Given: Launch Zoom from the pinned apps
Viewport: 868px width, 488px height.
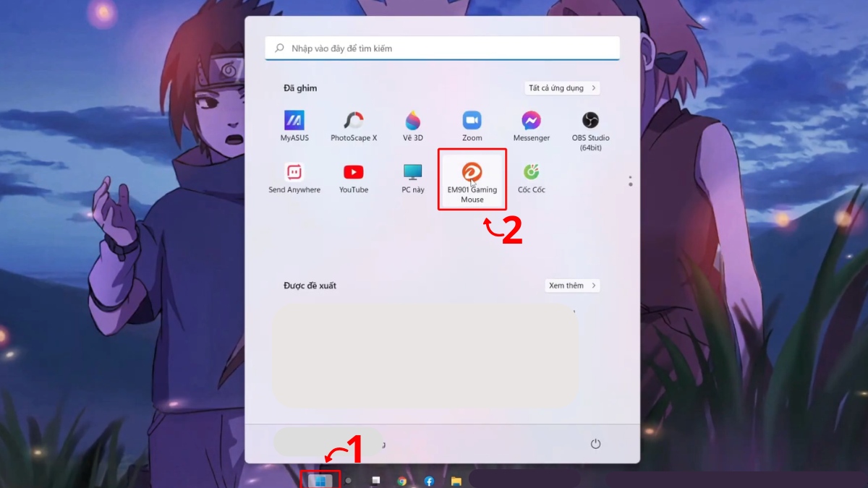Looking at the screenshot, I should point(472,126).
